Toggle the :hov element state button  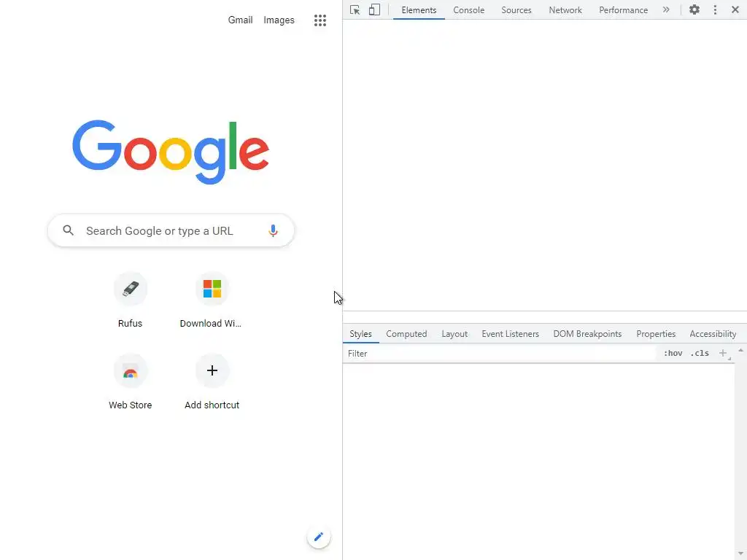point(673,354)
